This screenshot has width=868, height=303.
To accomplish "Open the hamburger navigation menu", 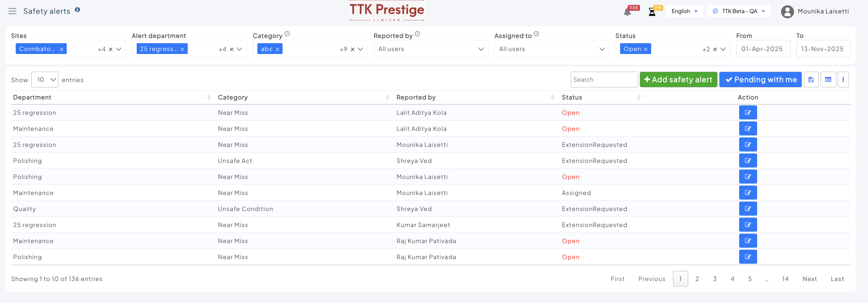I will tap(12, 11).
